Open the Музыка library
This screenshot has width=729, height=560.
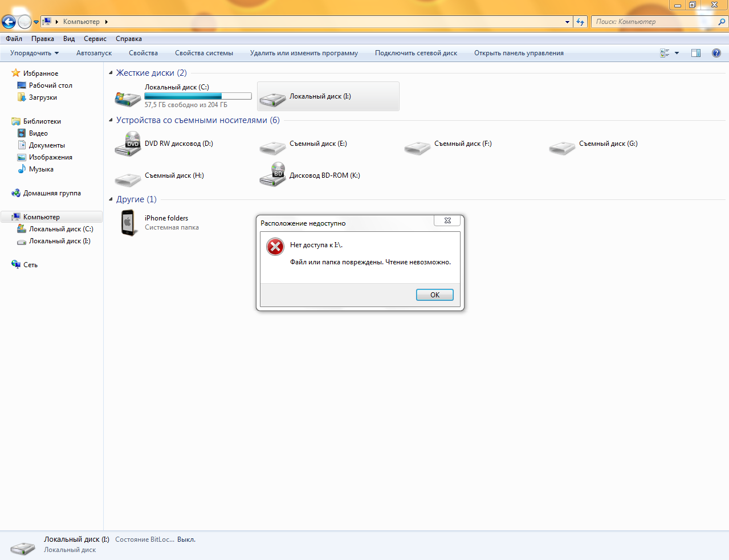[x=41, y=169]
